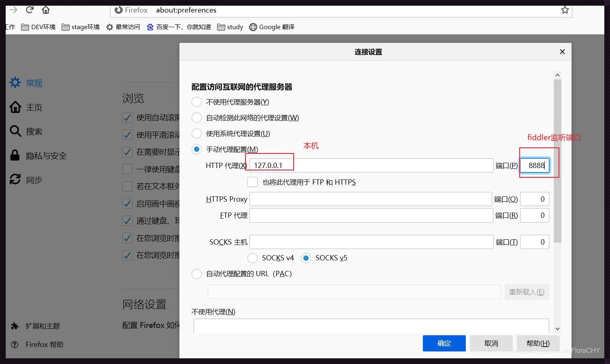This screenshot has height=364, width=610.
Task: Go to Firefox home page icon
Action: click(x=46, y=10)
